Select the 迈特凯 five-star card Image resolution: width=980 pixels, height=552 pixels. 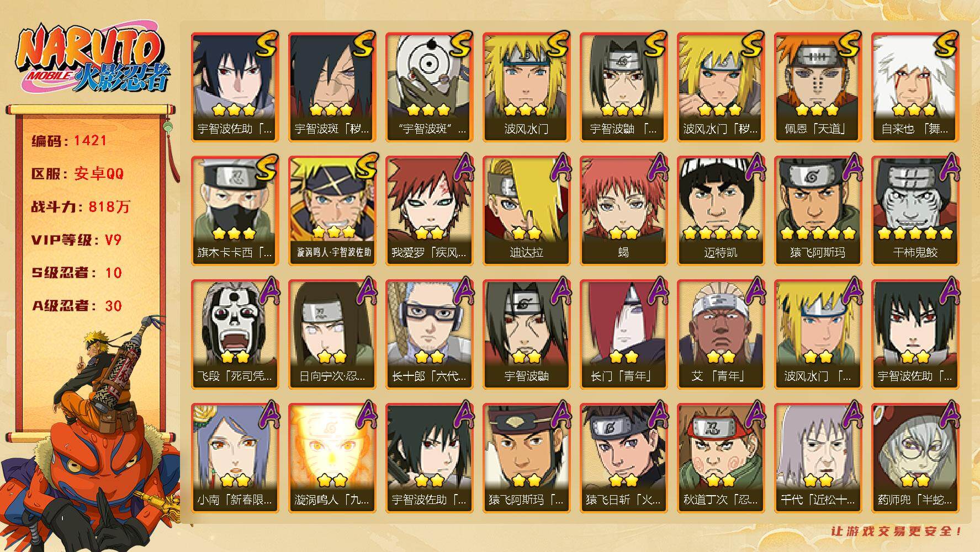[721, 210]
